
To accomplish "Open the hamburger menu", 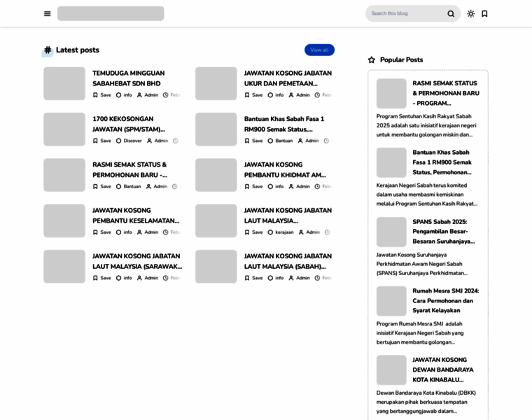I will [x=47, y=13].
